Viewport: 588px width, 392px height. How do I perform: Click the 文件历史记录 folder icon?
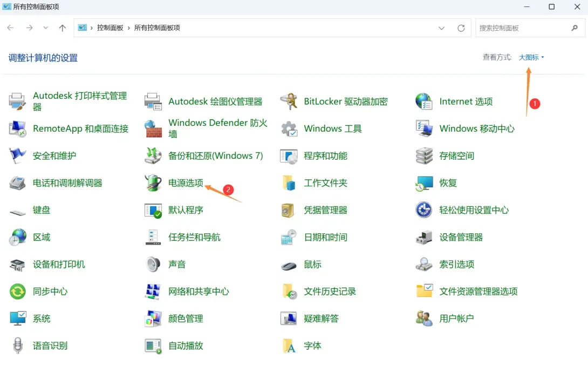289,292
